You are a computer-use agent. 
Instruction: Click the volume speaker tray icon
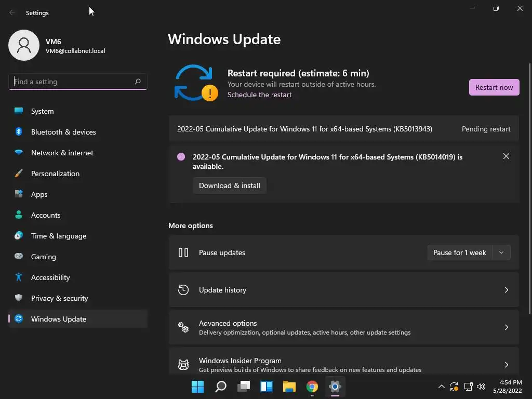pos(481,387)
